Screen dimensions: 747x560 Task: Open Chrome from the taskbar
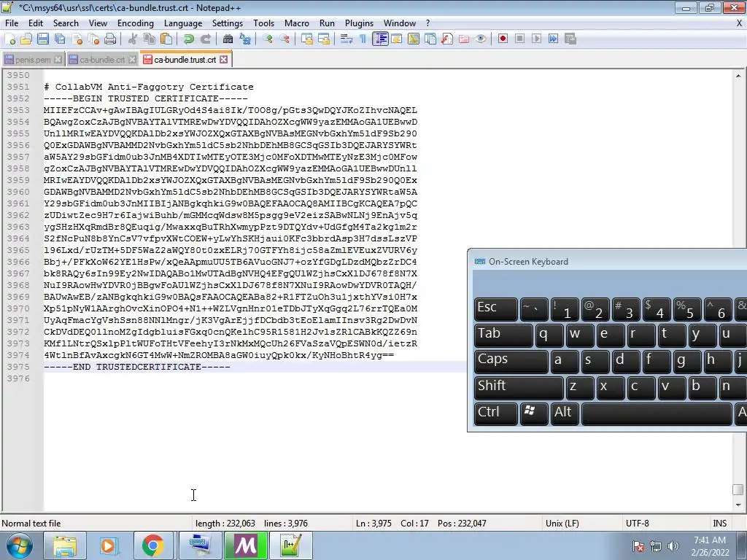click(153, 545)
